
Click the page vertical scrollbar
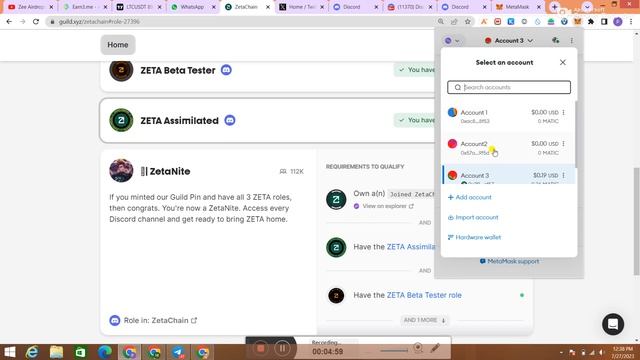pyautogui.click(x=636, y=220)
